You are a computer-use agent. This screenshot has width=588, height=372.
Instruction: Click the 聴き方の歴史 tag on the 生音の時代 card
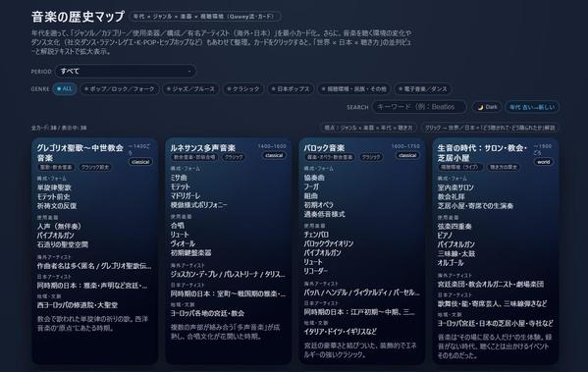coord(503,167)
